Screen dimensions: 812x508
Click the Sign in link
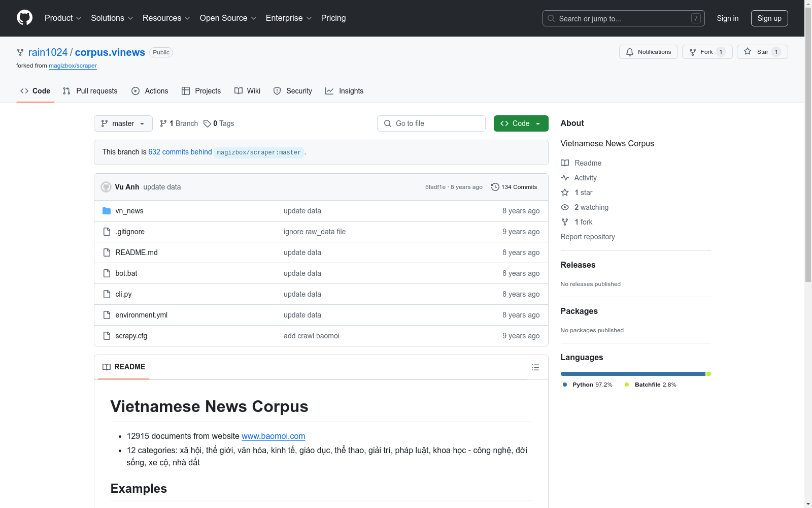pyautogui.click(x=728, y=18)
